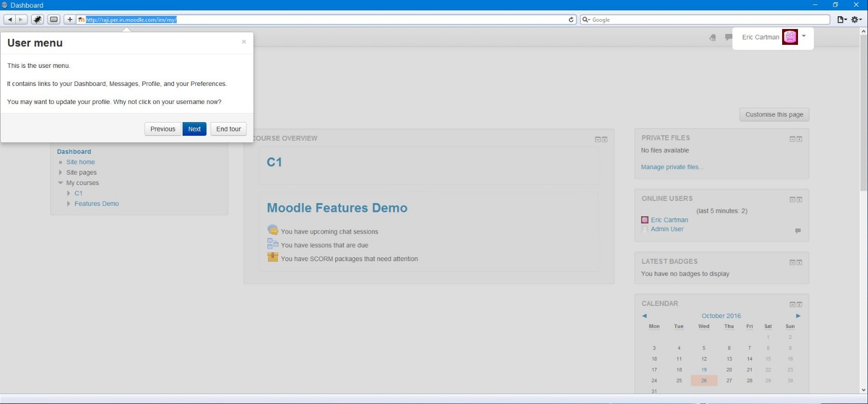Viewport: 868px width, 404px height.
Task: Click the keyboard-shaped toolbar button
Action: [54, 20]
